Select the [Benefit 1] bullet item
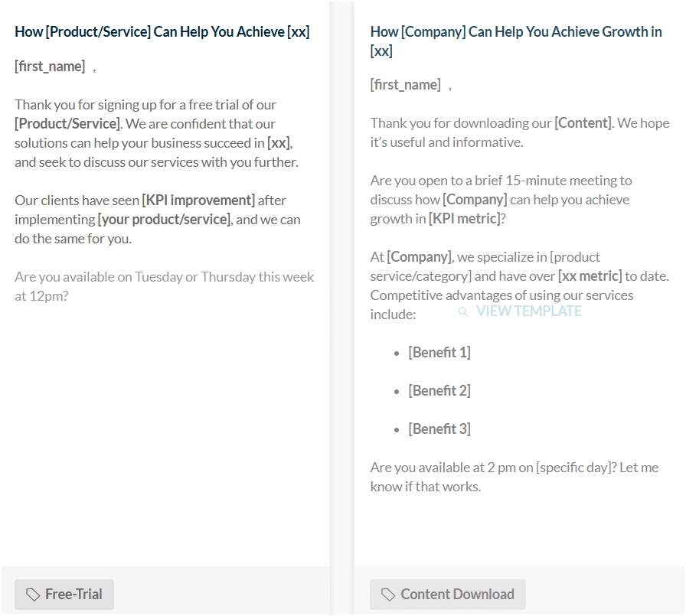This screenshot has height=616, width=686. point(439,352)
